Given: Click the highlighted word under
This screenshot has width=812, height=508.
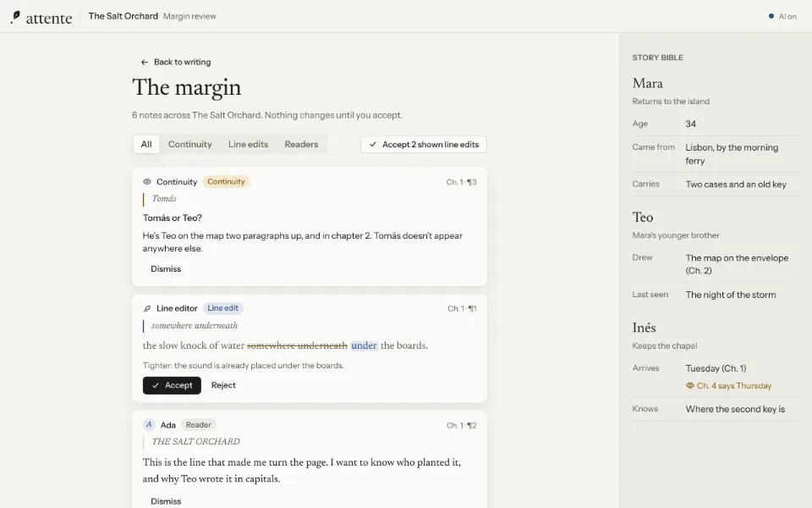Looking at the screenshot, I should click(364, 345).
